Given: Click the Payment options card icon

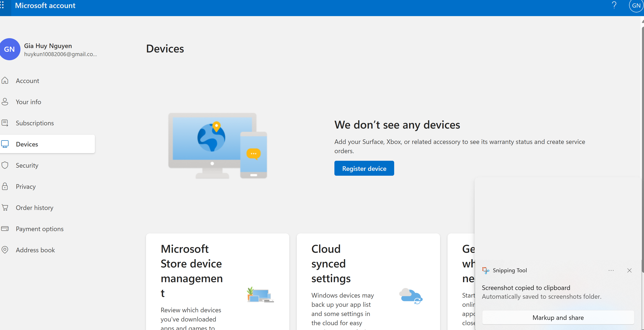Looking at the screenshot, I should (x=5, y=229).
